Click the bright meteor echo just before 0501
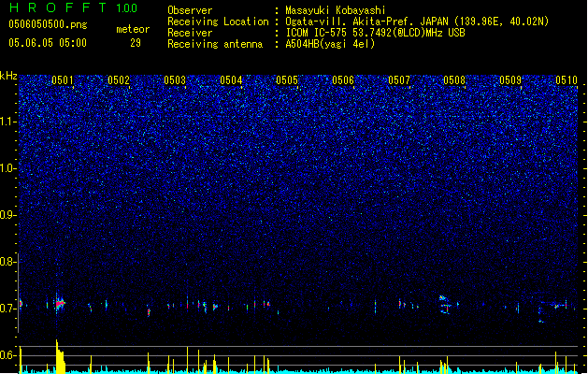This screenshot has width=588, height=374. pyautogui.click(x=60, y=303)
